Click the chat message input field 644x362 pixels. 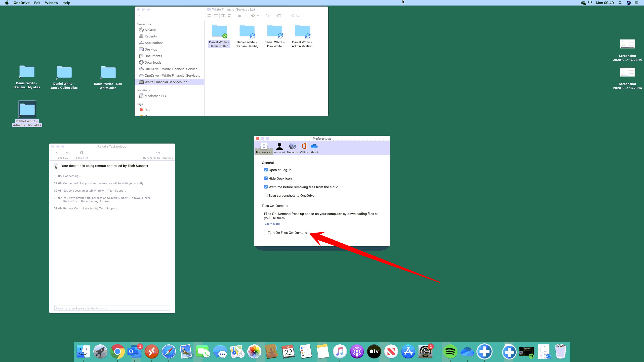[112, 308]
